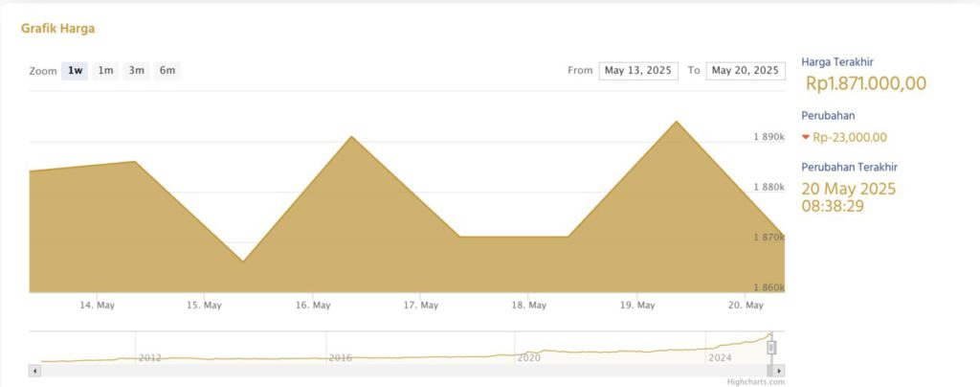Viewport: 980px width, 387px height.
Task: Open the Highcharts.com credit link
Action: coord(754,381)
